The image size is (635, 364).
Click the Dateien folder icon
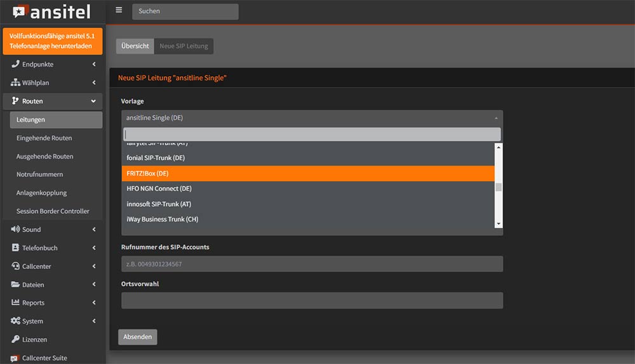[x=15, y=284]
